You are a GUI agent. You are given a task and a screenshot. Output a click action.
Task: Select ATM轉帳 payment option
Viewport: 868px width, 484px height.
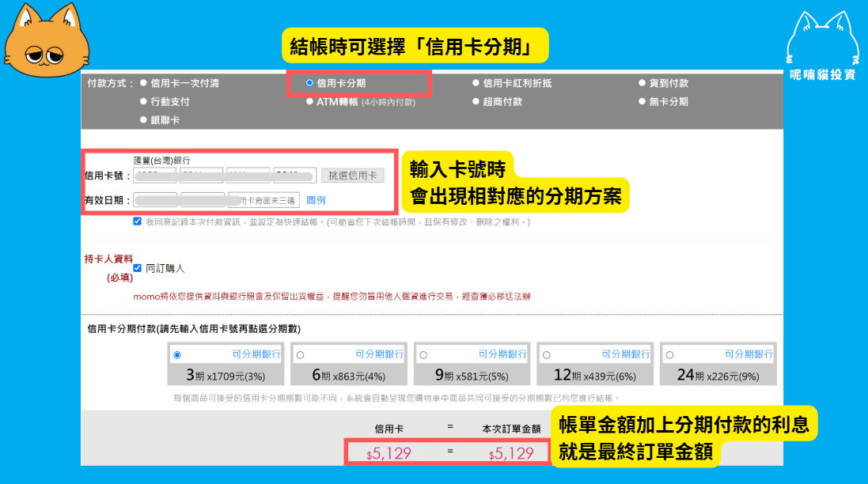[309, 101]
